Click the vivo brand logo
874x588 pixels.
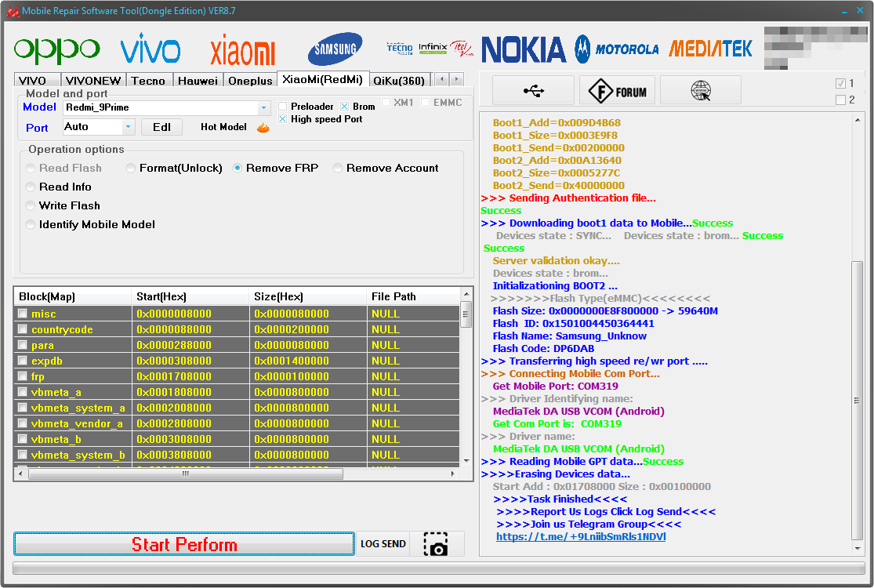click(151, 48)
